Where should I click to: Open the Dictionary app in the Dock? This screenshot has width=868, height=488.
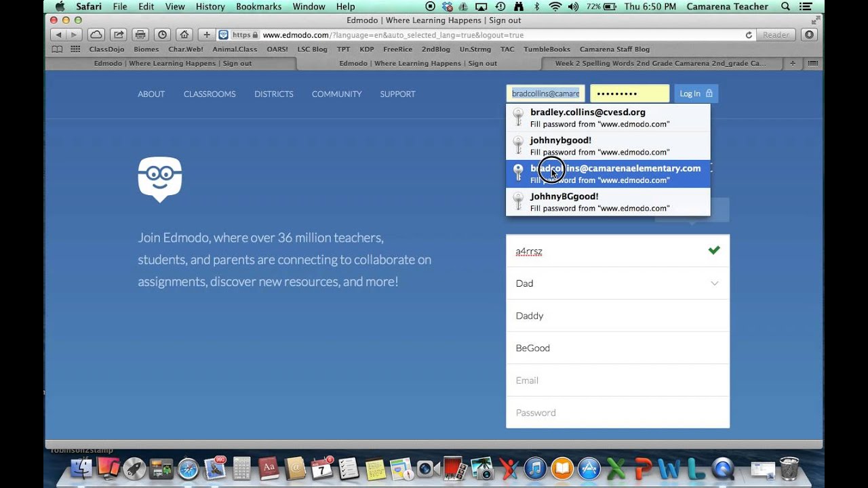(x=269, y=468)
